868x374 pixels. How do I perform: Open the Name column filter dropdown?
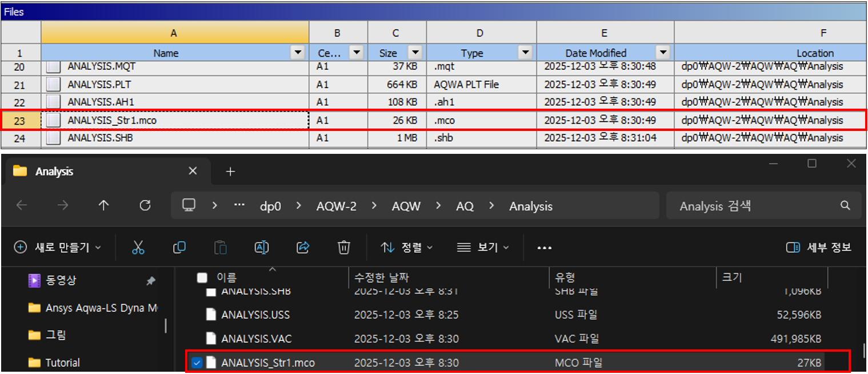click(x=297, y=53)
